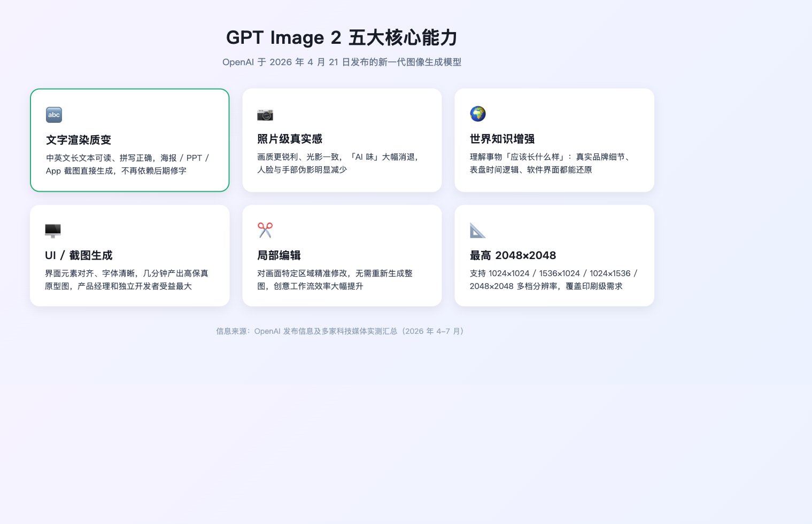Image resolution: width=812 pixels, height=524 pixels.
Task: Click the desktop computer icon on the UI / 截图生成 card
Action: 53,230
